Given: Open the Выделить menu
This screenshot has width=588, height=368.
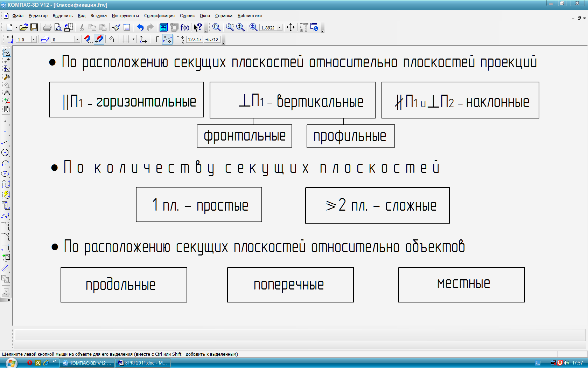Looking at the screenshot, I should click(x=63, y=16).
